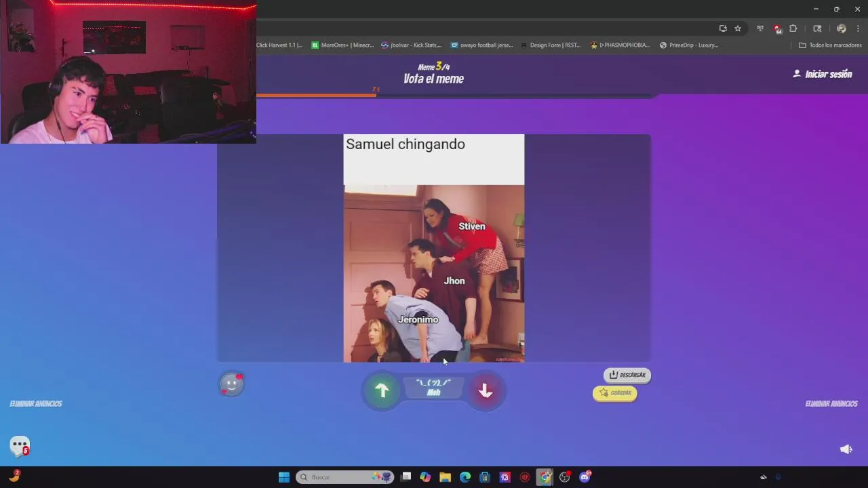
Task: Open the Chrome profile avatar
Action: [x=842, y=28]
